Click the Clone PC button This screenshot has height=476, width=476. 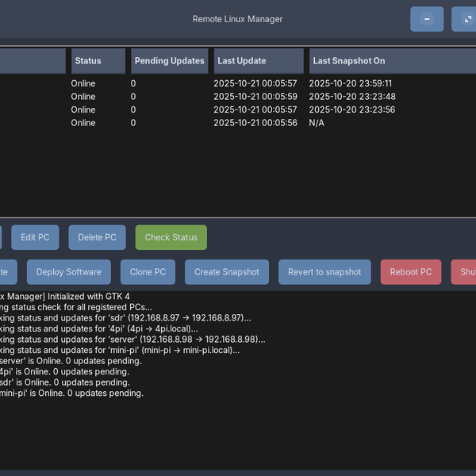tap(148, 272)
